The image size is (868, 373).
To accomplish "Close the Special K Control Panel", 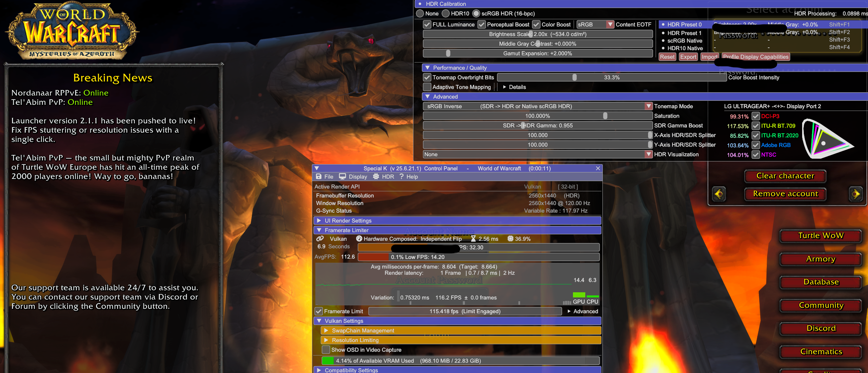I will coord(598,168).
